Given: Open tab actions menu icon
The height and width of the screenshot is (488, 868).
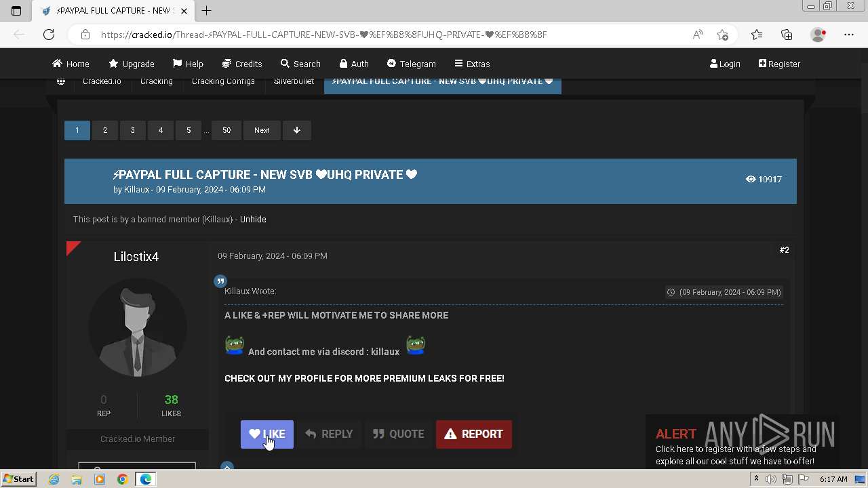Looking at the screenshot, I should [16, 11].
